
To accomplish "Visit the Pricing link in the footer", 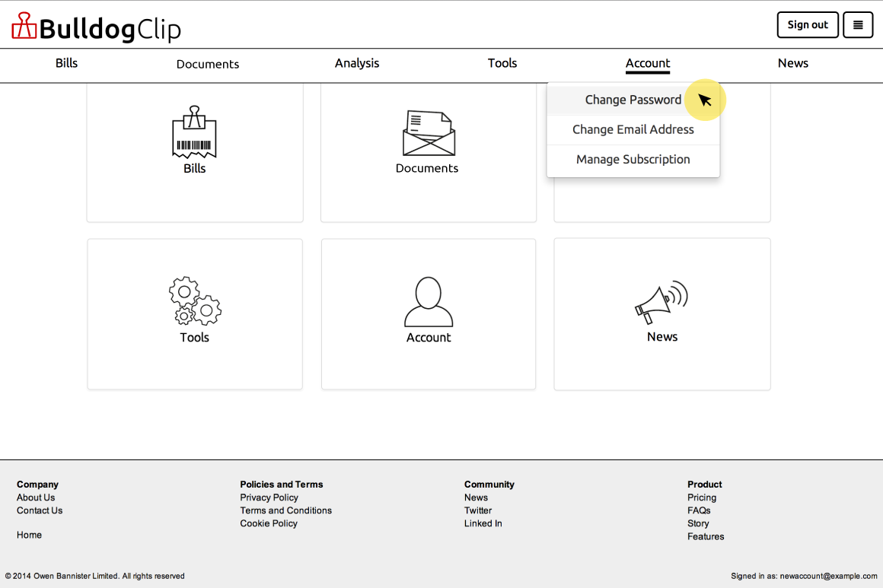I will pos(701,497).
